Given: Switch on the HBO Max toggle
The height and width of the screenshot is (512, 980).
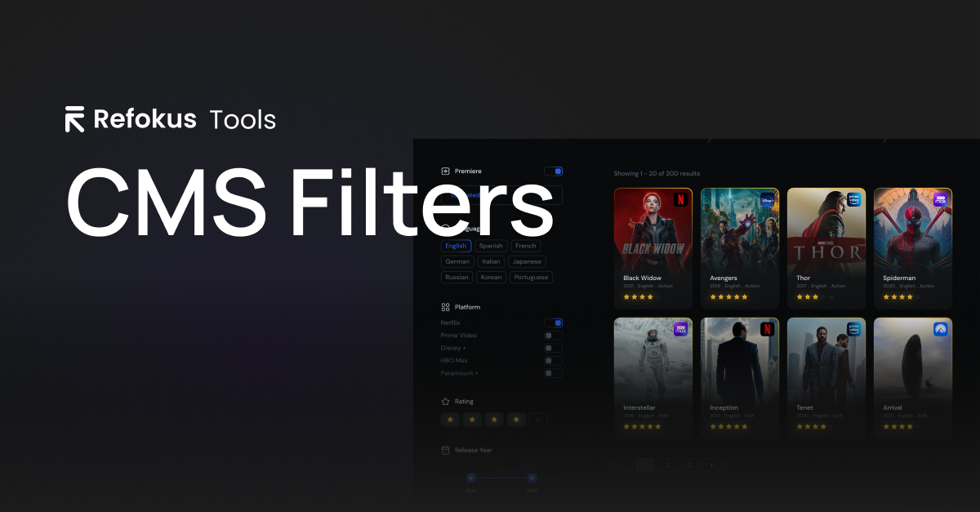Looking at the screenshot, I should click(x=555, y=361).
